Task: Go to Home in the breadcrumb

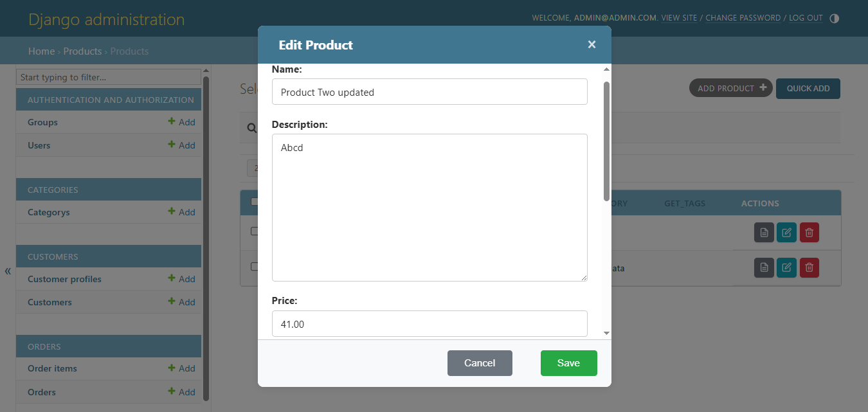Action: pyautogui.click(x=41, y=51)
